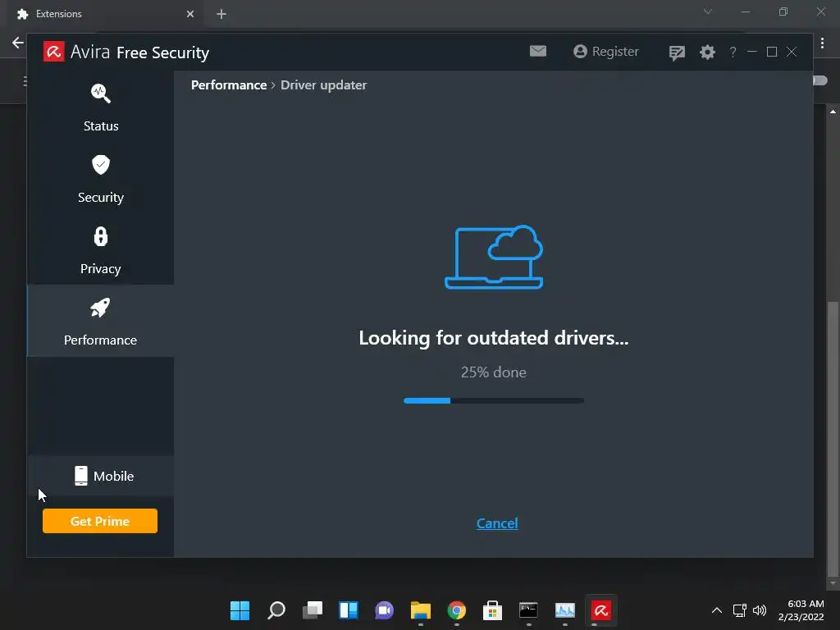The height and width of the screenshot is (630, 840).
Task: Click the Avira logo in title bar
Action: (x=53, y=52)
